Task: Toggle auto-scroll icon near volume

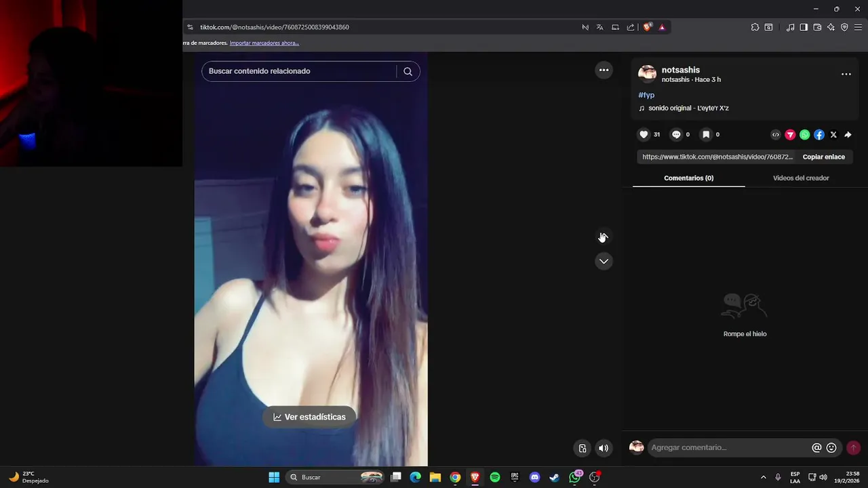Action: [582, 448]
